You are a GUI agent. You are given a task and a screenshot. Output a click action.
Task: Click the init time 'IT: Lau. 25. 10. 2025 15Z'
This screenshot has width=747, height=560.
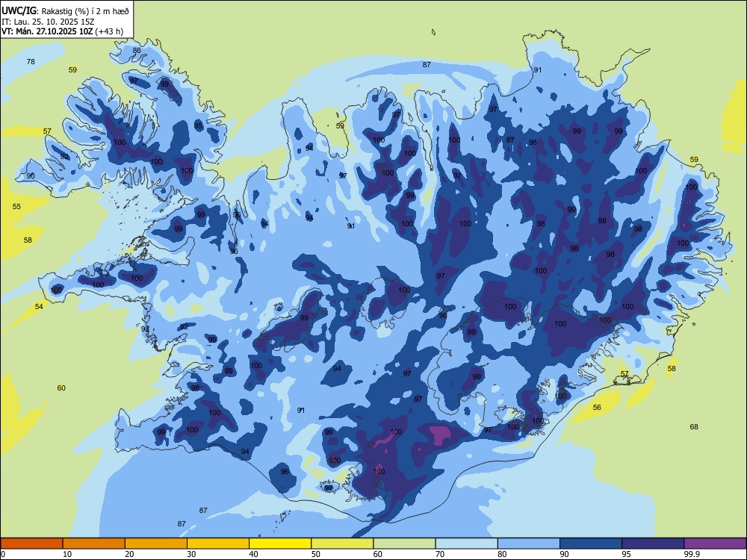click(x=49, y=22)
